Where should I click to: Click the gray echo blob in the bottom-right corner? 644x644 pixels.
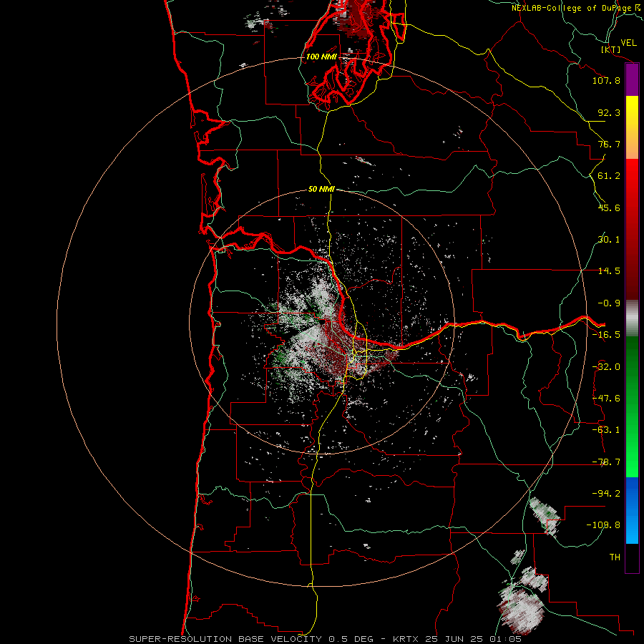pyautogui.click(x=521, y=609)
